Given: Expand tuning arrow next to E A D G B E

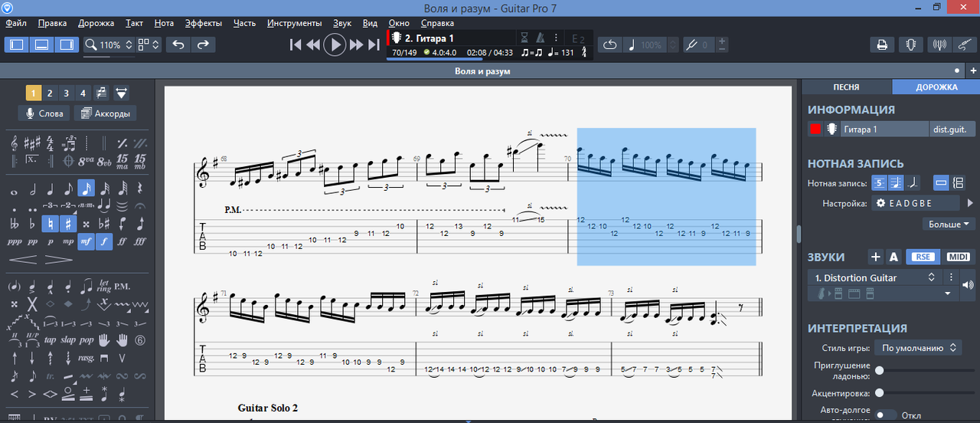Looking at the screenshot, I should pos(970,203).
